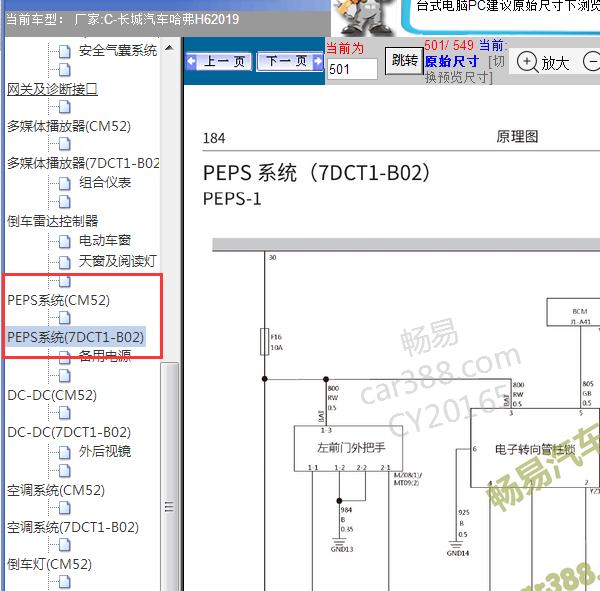Open the 安全气囊系统 tree item

(118, 51)
